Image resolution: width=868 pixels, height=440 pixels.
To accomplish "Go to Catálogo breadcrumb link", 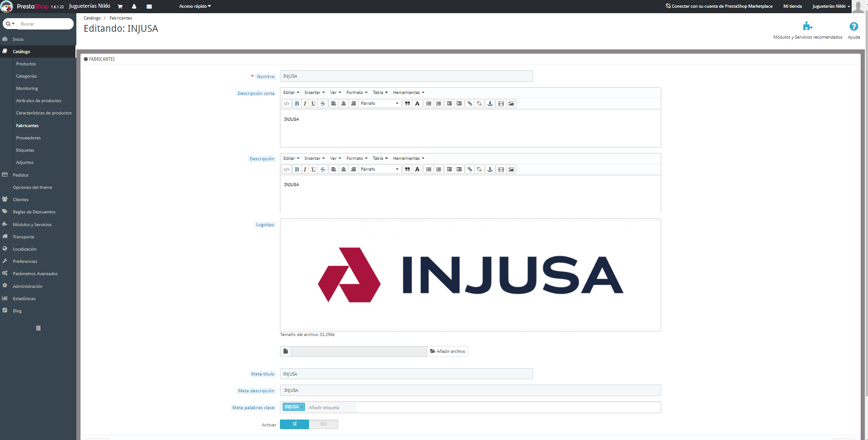I will coord(92,18).
